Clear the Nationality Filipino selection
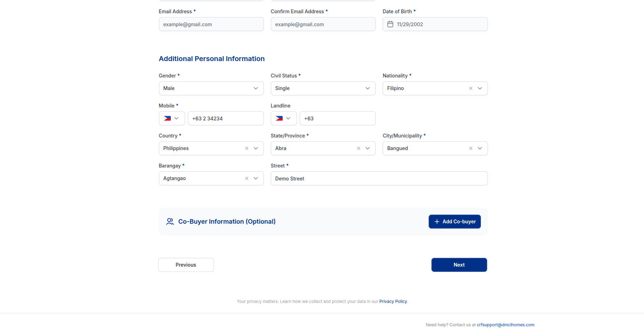This screenshot has width=644, height=335. click(x=470, y=88)
